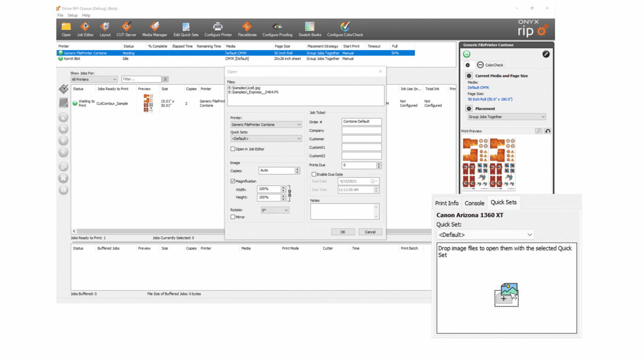Open the Setup menu

pos(72,15)
